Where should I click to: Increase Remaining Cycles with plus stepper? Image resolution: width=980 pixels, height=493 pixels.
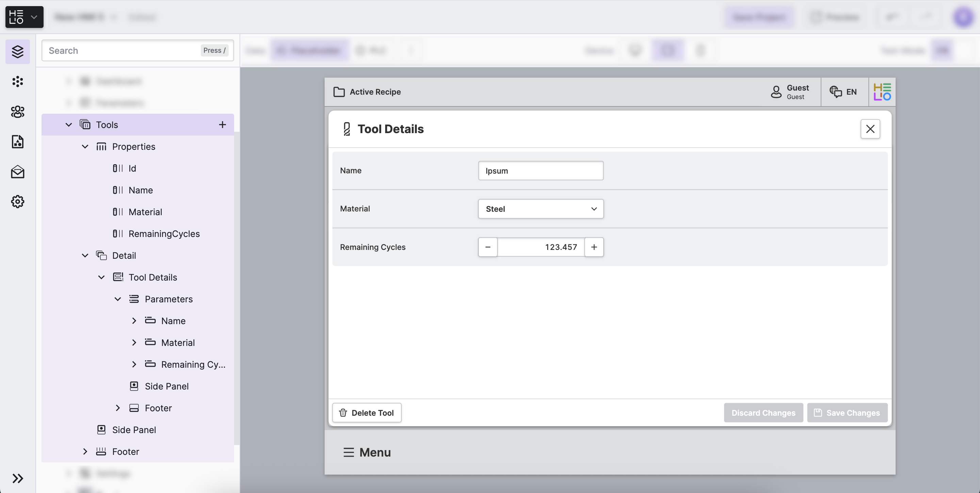[x=594, y=247]
